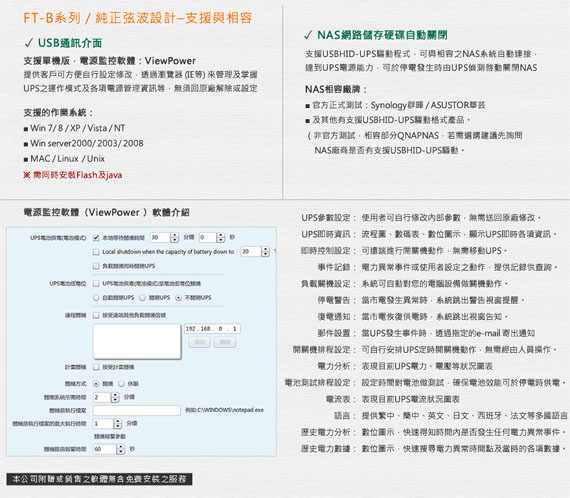Viewport: 570px width, 498px height.
Task: Toggle the checked battery-mode shutdown wait time checkbox
Action: pos(96,238)
